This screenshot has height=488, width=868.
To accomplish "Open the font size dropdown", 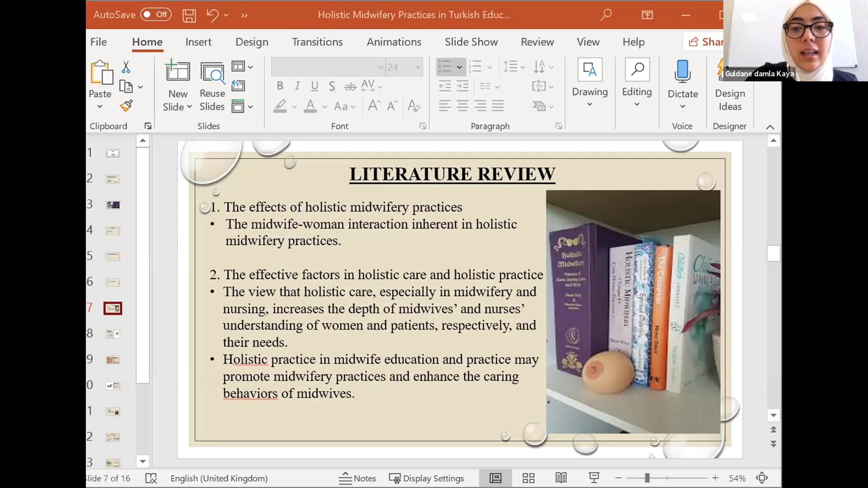I will 418,67.
